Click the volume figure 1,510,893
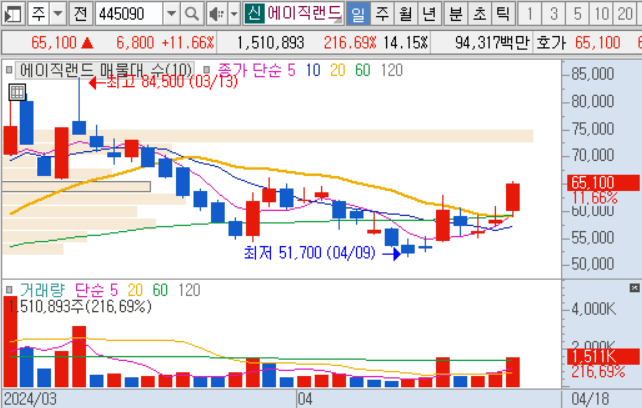642x408 pixels. tap(271, 43)
